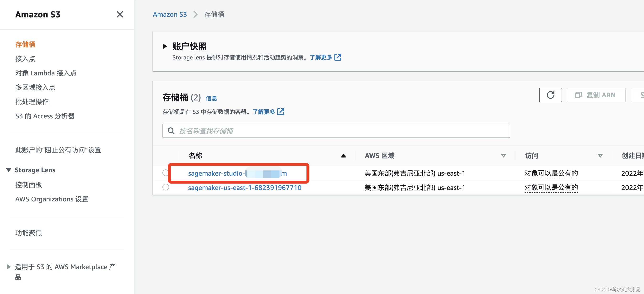The width and height of the screenshot is (644, 294).
Task: Sort buckets by name ascending arrow
Action: (343, 156)
